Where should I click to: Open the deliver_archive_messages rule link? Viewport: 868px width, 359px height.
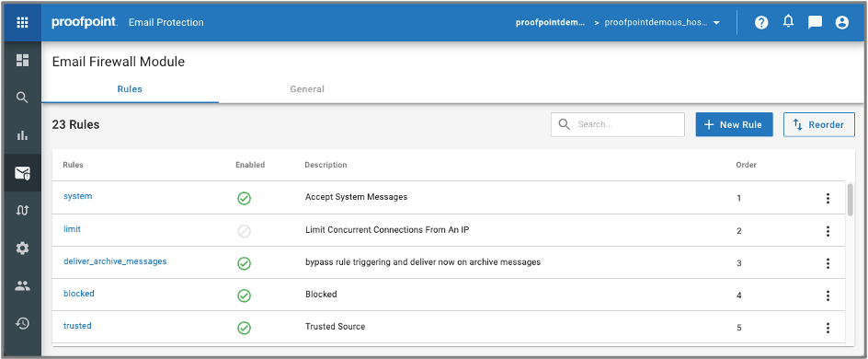(x=115, y=261)
